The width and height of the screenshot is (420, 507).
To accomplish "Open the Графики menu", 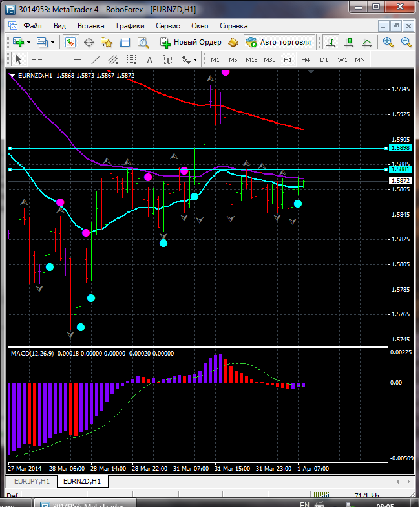I will tap(130, 26).
